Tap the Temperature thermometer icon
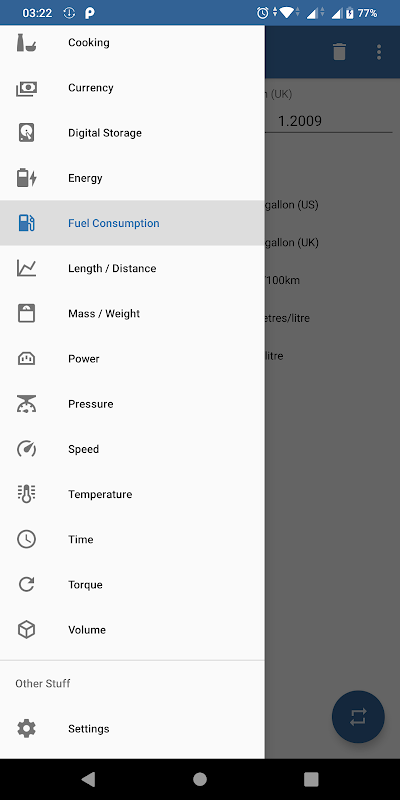This screenshot has width=400, height=800. 27,494
